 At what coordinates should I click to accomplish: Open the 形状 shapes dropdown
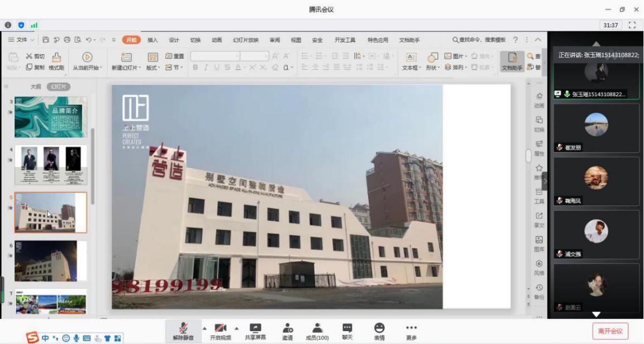point(432,61)
